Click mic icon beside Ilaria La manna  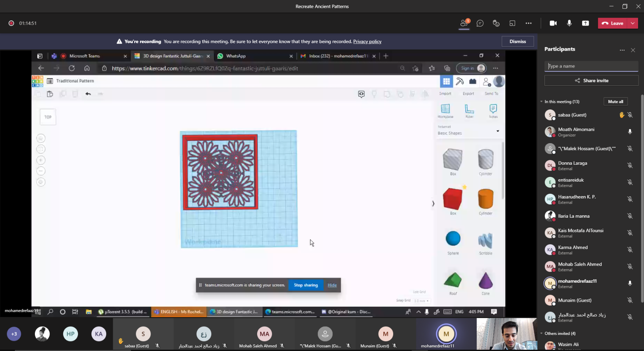point(630,216)
